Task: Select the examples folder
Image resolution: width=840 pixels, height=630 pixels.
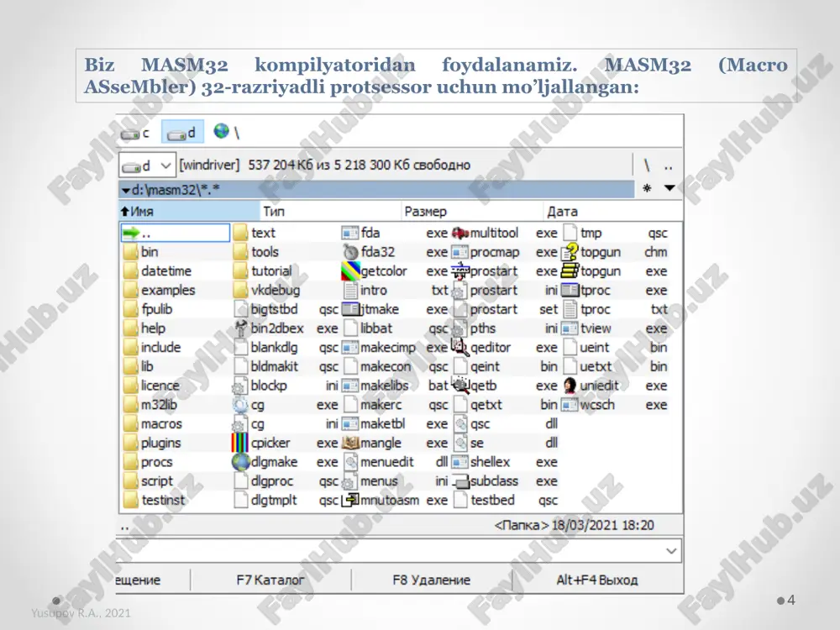Action: click(x=159, y=291)
